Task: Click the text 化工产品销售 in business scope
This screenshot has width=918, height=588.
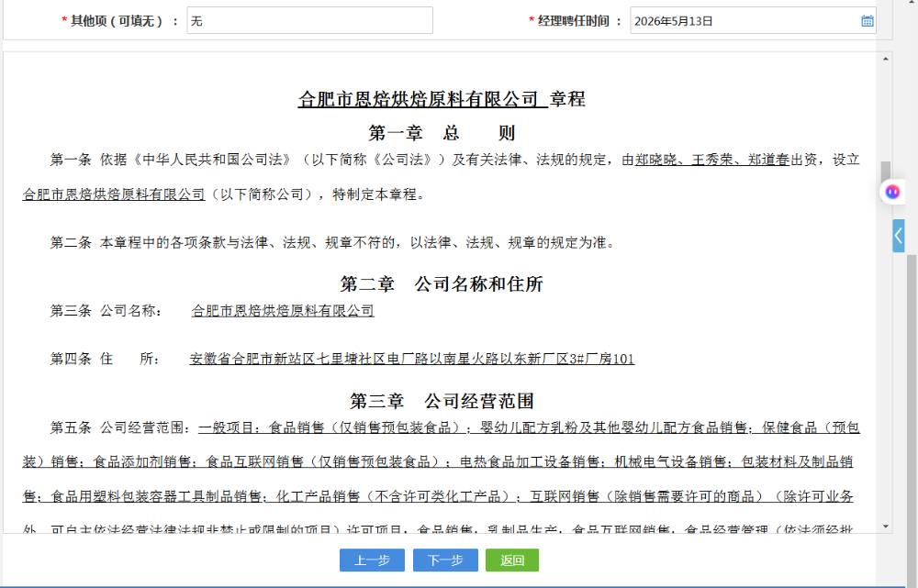Action: pos(318,496)
